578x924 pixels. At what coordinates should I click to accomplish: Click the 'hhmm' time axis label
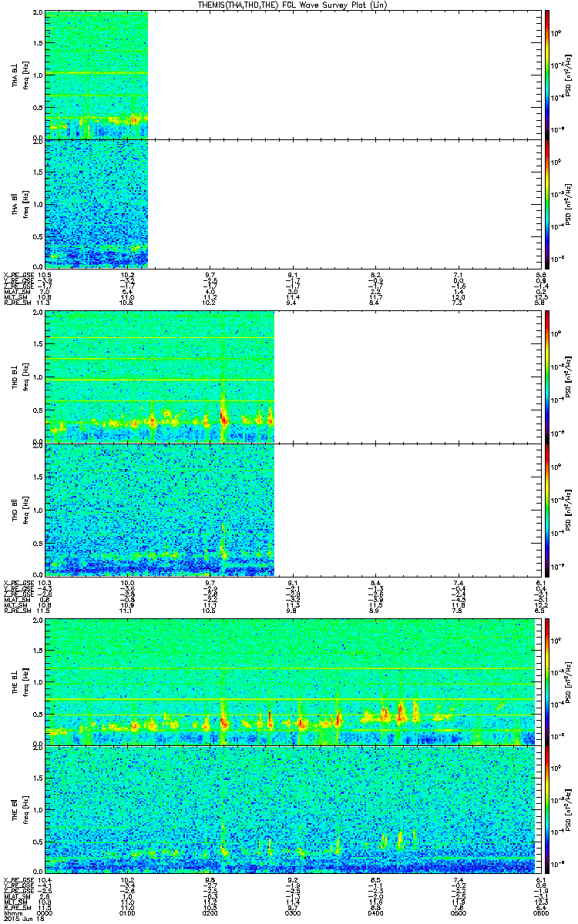tap(12, 913)
